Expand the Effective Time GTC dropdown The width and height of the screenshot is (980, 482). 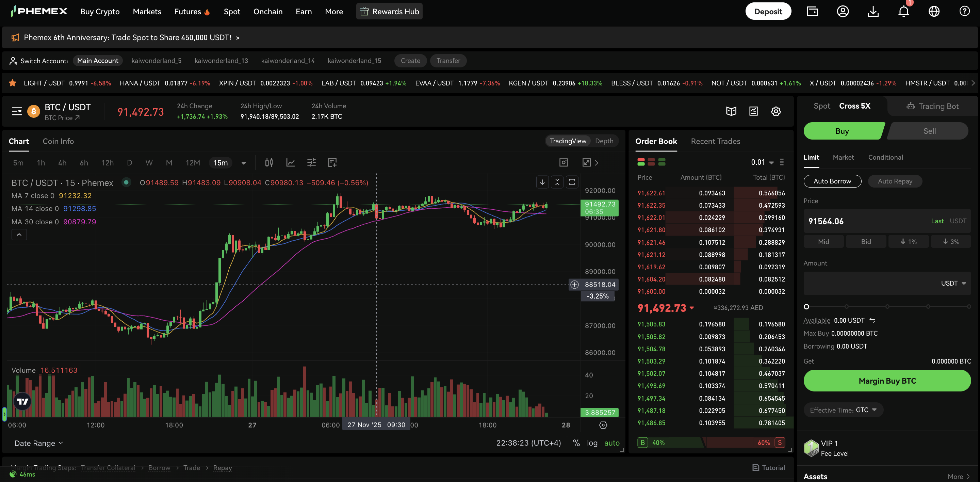coord(843,410)
